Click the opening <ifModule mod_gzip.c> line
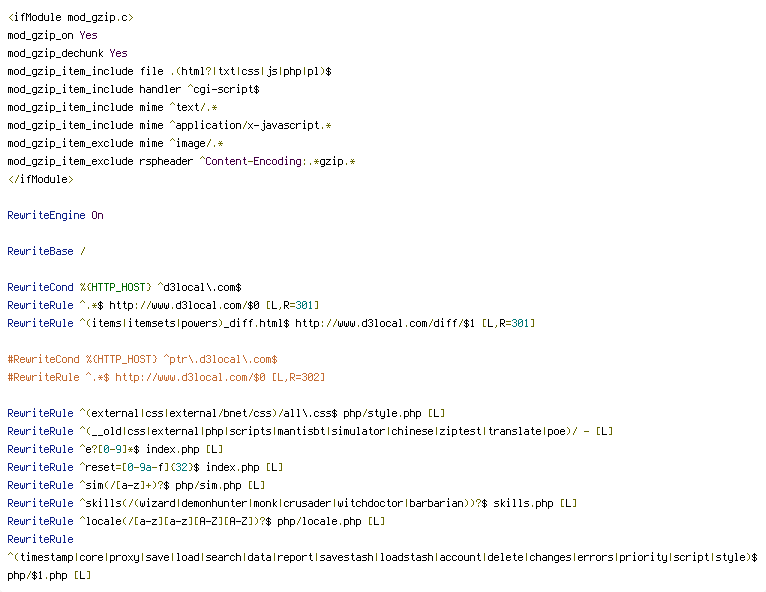766x592 pixels. point(70,18)
